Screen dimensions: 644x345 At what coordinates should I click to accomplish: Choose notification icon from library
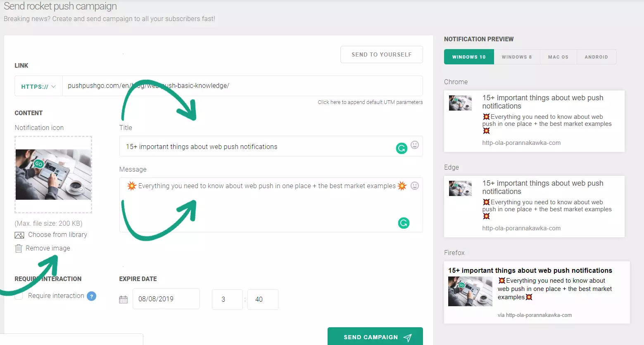click(x=57, y=235)
